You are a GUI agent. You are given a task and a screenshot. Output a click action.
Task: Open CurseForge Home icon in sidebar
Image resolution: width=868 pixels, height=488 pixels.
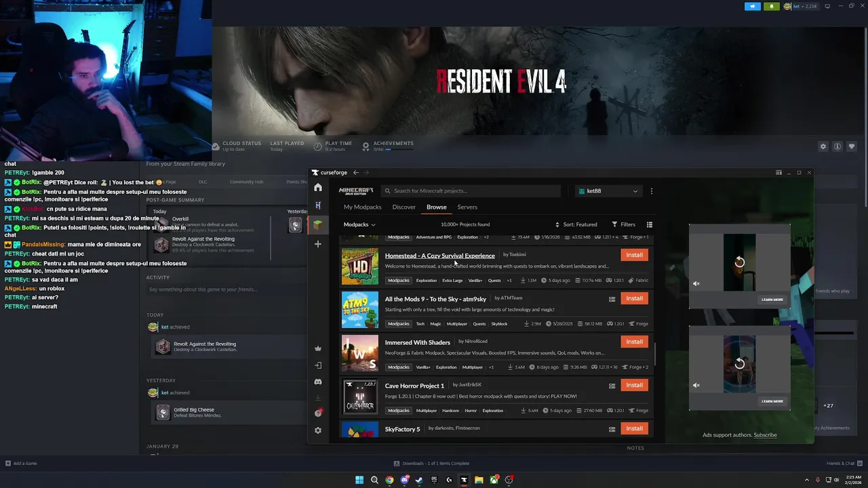click(x=318, y=188)
